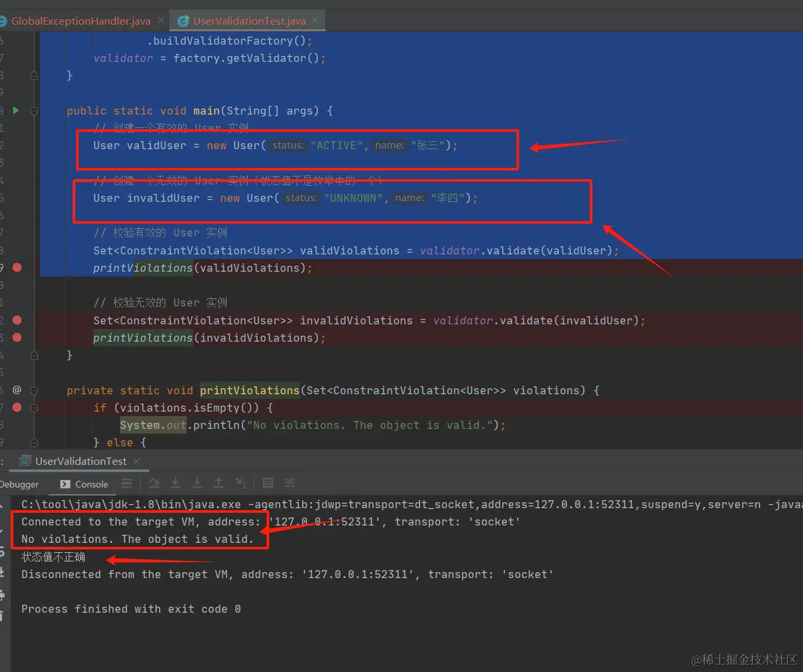Open Evaluate Expression calculator icon

[x=268, y=483]
